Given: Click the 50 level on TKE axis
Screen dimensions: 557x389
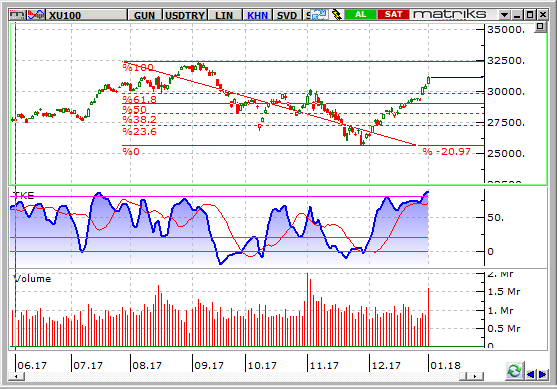Looking at the screenshot, I should 495,217.
